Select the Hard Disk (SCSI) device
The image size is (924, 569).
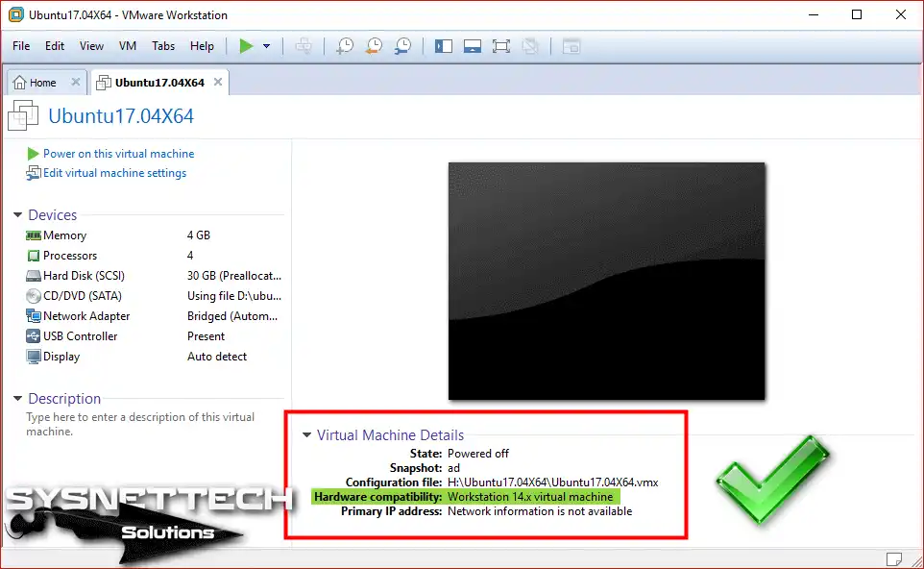click(155, 275)
